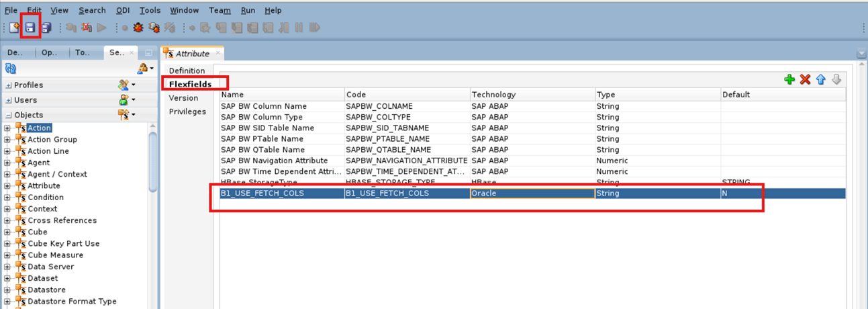This screenshot has height=309, width=868.
Task: Expand the Datastore tree node
Action: (x=7, y=290)
